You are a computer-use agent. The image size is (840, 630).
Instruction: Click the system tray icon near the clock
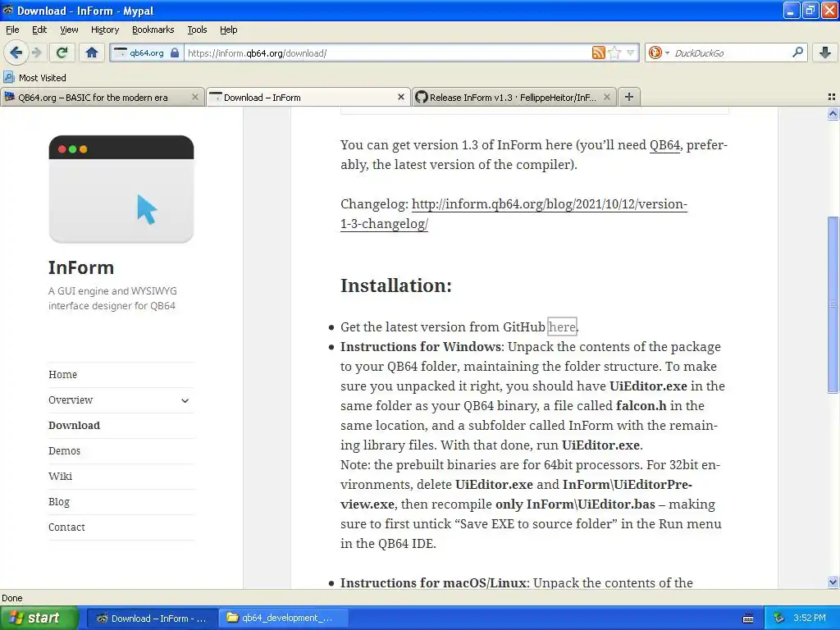tap(778, 619)
